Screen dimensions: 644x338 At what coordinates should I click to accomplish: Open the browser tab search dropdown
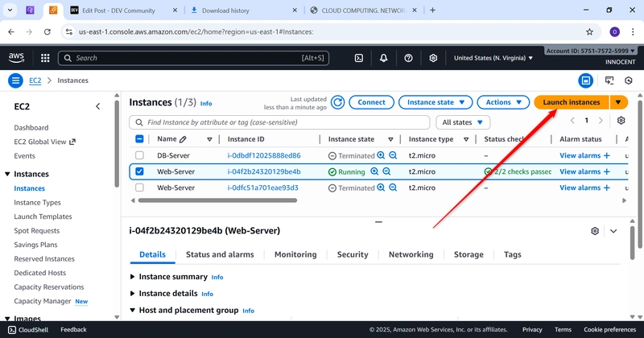(x=10, y=10)
